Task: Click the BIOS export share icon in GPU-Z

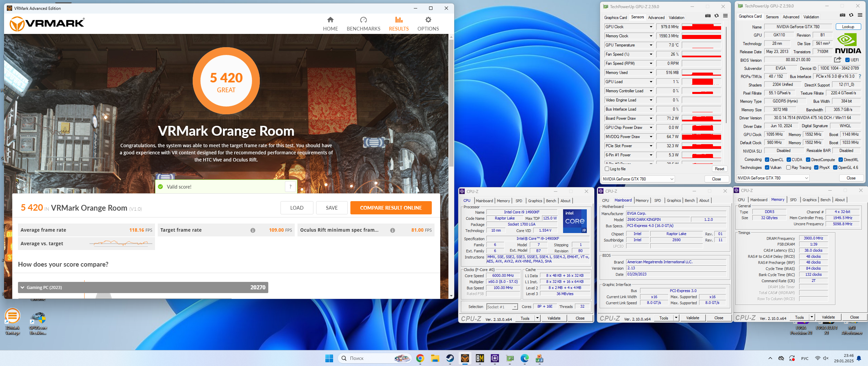Action: 837,60
